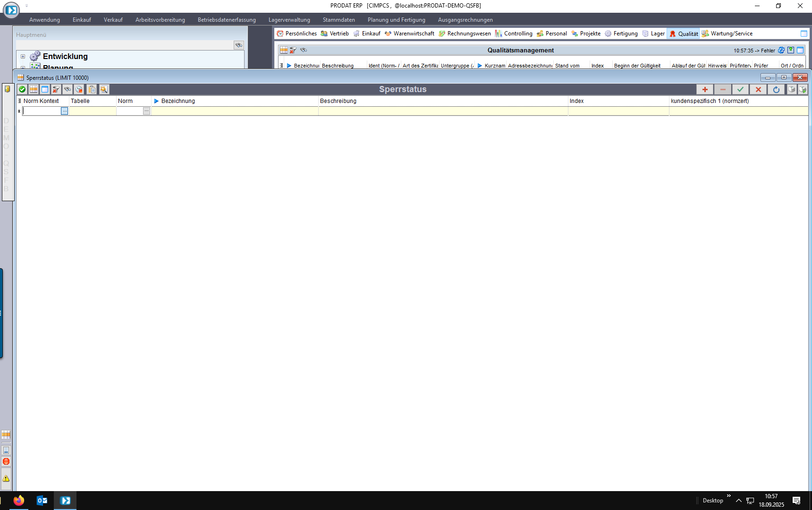
Task: Click the Index column header in Sperrstatus
Action: click(576, 101)
